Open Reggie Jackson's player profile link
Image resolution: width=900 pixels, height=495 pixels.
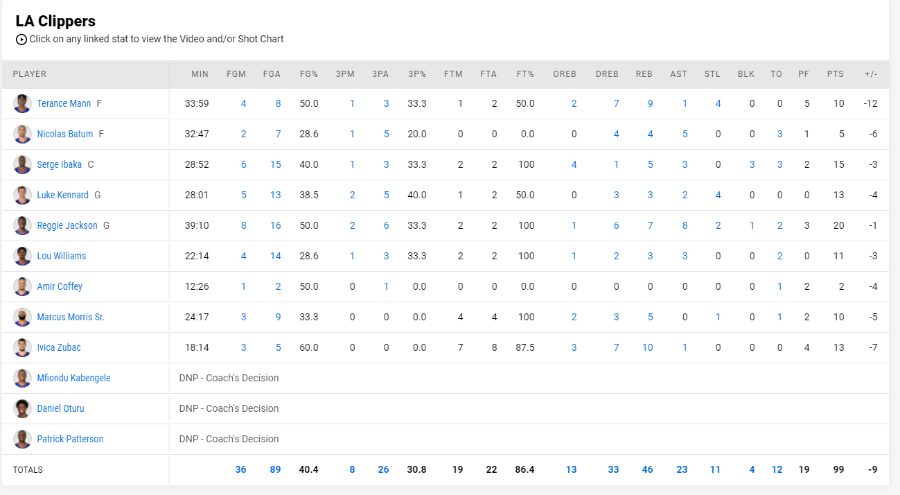pyautogui.click(x=67, y=226)
